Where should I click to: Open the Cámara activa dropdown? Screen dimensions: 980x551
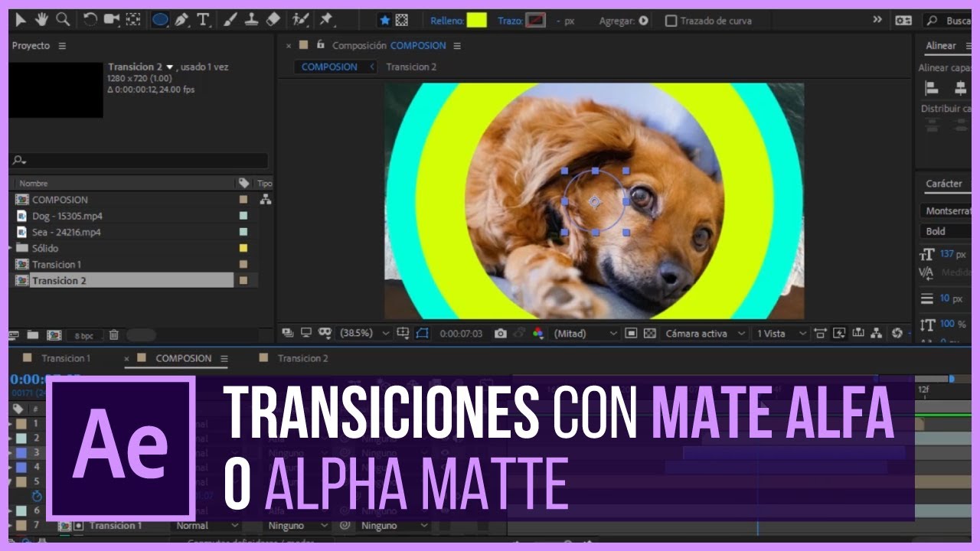pyautogui.click(x=705, y=334)
